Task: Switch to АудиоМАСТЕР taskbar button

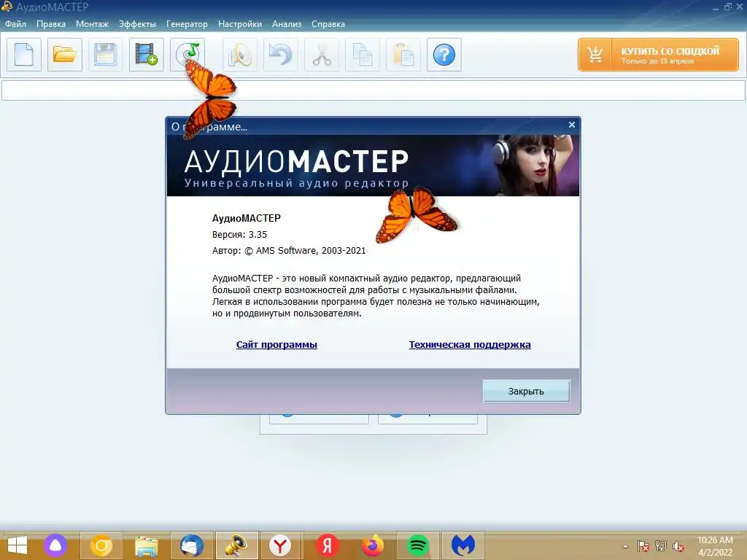Action: pos(237,545)
